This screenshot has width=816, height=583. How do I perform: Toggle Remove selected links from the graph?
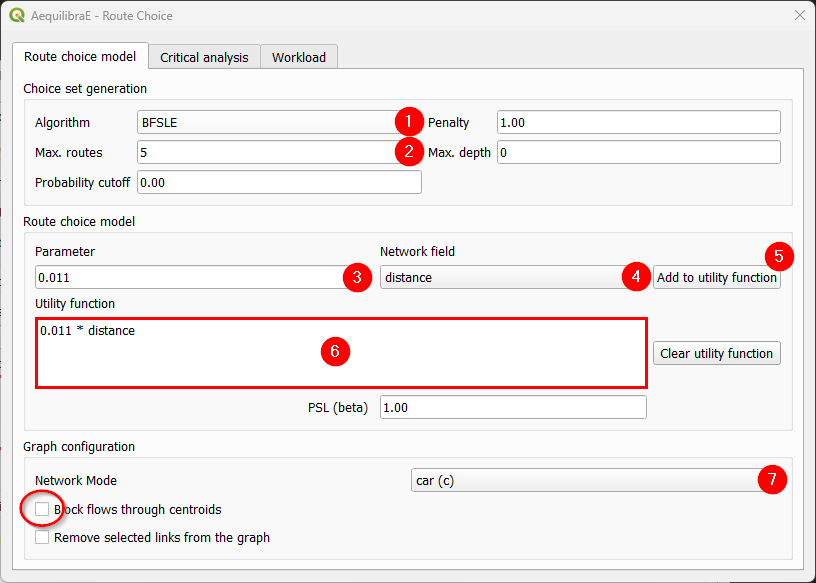pyautogui.click(x=42, y=537)
